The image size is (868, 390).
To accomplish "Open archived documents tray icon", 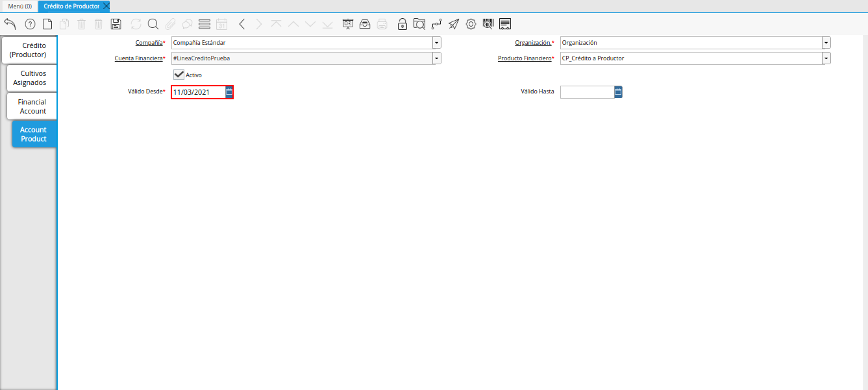I will click(365, 24).
